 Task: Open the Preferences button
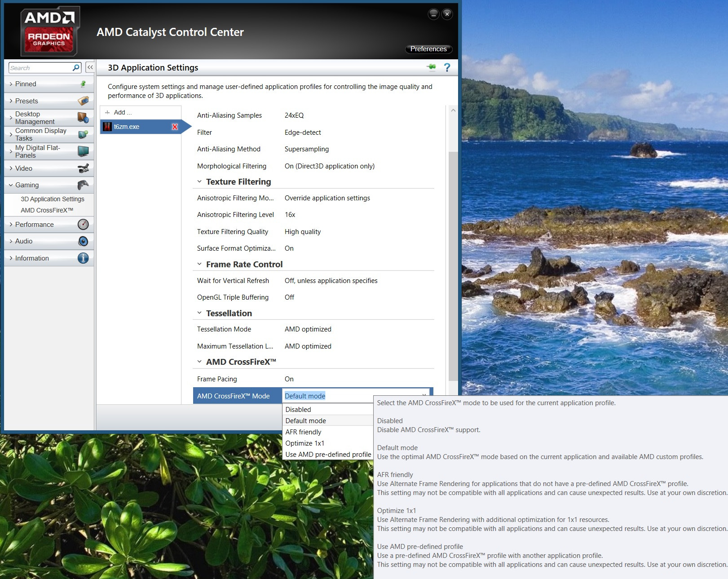pos(428,49)
